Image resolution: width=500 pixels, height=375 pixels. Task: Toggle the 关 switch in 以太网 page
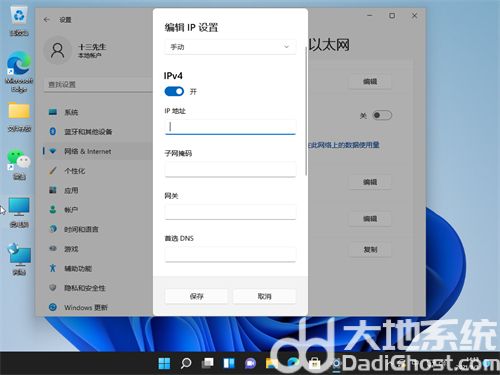click(x=382, y=115)
